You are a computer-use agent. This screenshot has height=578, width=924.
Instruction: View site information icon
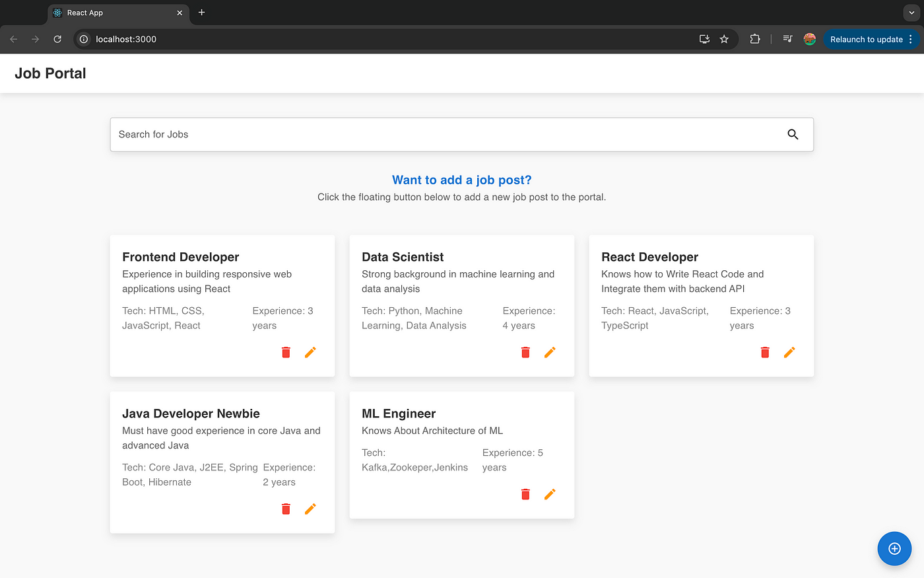[84, 39]
